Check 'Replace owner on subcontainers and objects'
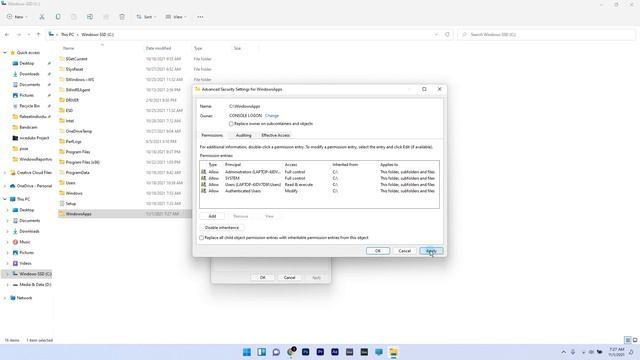 tap(231, 124)
